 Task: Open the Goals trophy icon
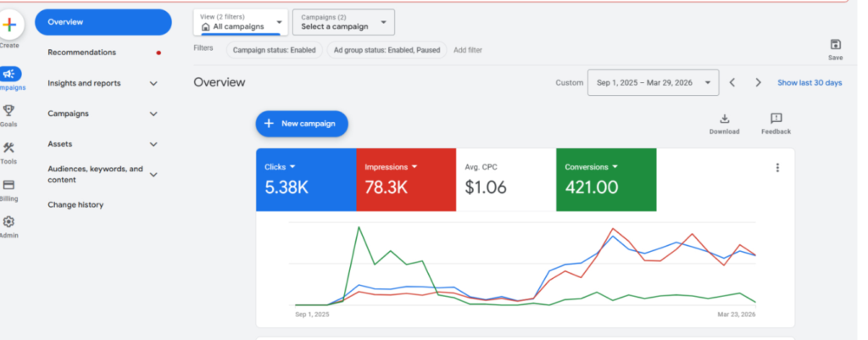point(9,110)
